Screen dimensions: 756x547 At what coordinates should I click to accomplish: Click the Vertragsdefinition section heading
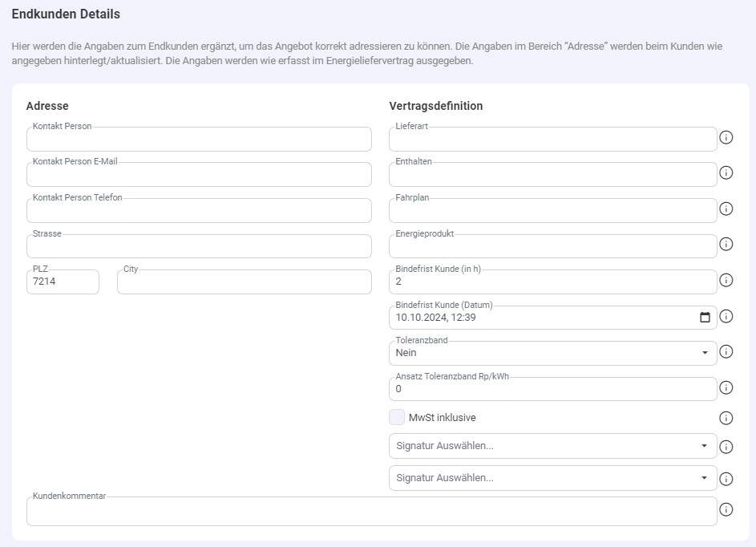pos(436,106)
